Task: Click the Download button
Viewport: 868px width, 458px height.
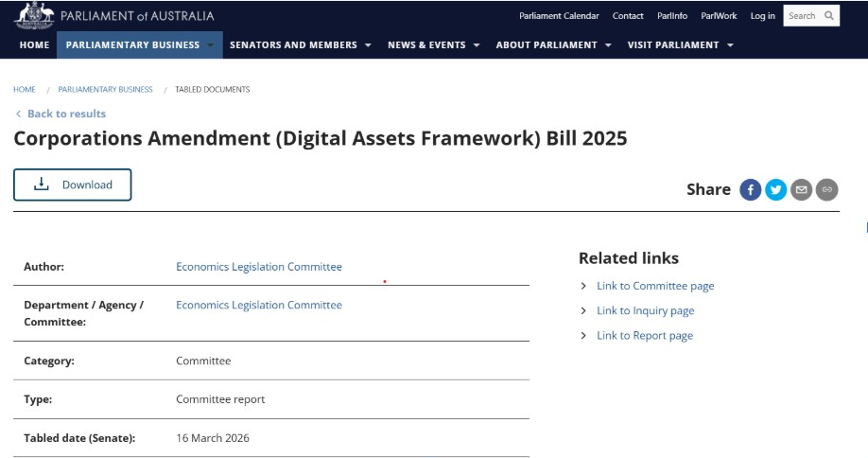Action: (73, 185)
